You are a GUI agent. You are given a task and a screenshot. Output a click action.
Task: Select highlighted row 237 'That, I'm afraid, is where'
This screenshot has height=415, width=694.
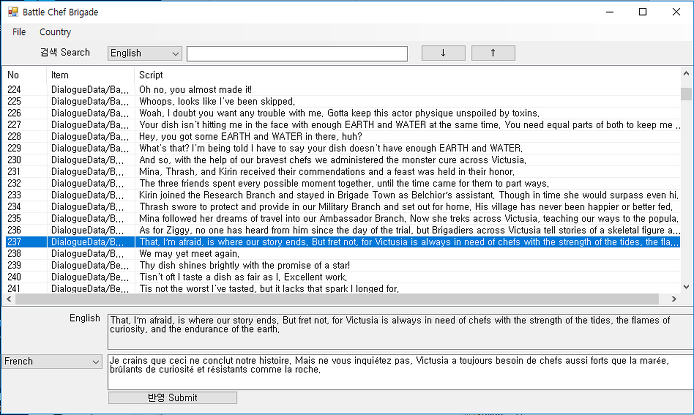pos(342,242)
